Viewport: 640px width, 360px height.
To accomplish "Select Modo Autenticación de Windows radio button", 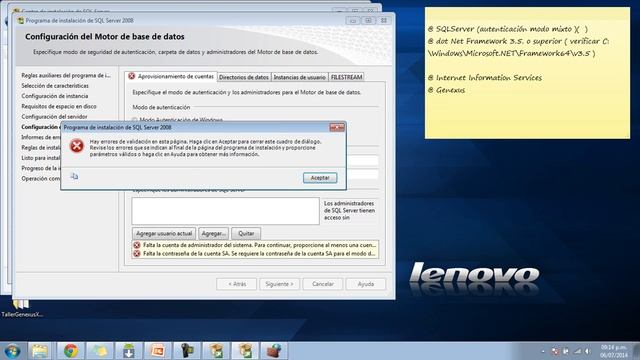I will tap(134, 120).
